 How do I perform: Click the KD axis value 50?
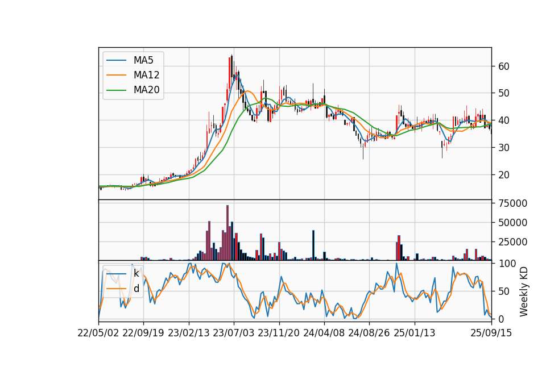[504, 291]
